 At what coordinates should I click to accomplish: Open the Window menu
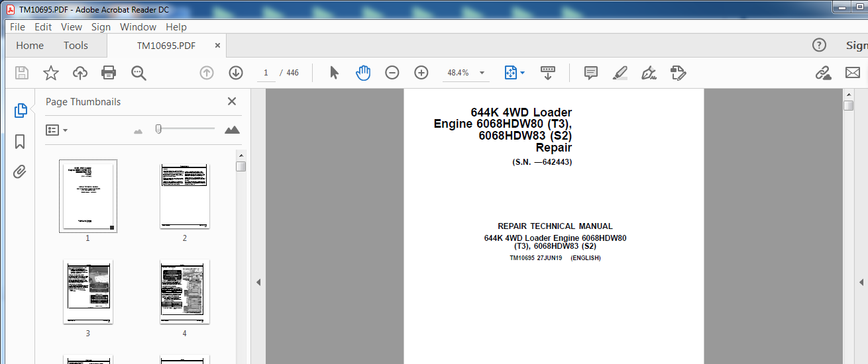tap(138, 27)
